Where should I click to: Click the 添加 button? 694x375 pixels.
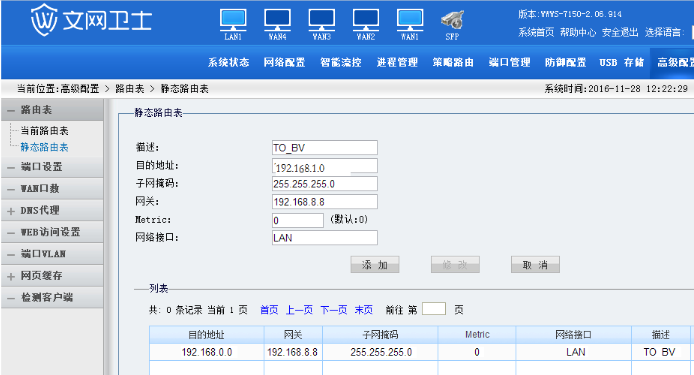click(x=375, y=265)
